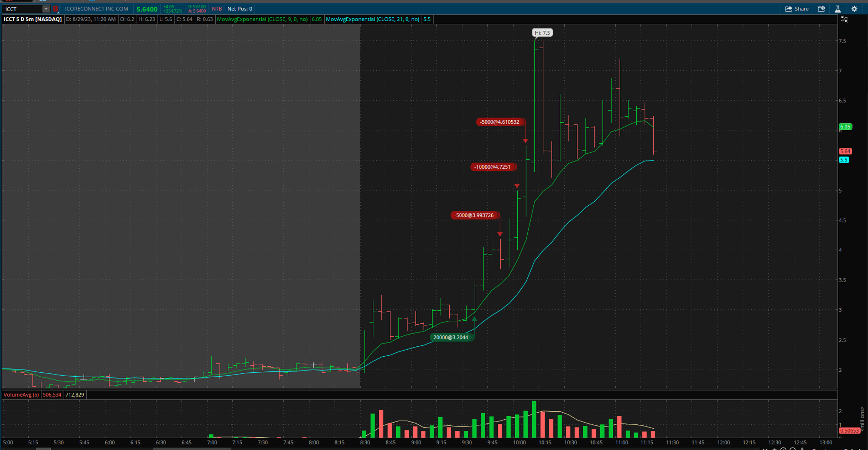The image size is (868, 450).
Task: Click the +254.72% change value
Action: pyautogui.click(x=173, y=11)
